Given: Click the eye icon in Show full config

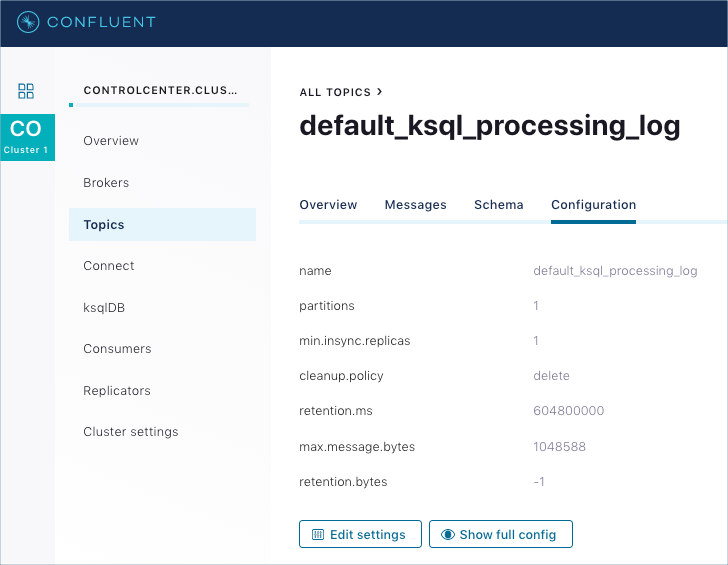Looking at the screenshot, I should coord(447,535).
